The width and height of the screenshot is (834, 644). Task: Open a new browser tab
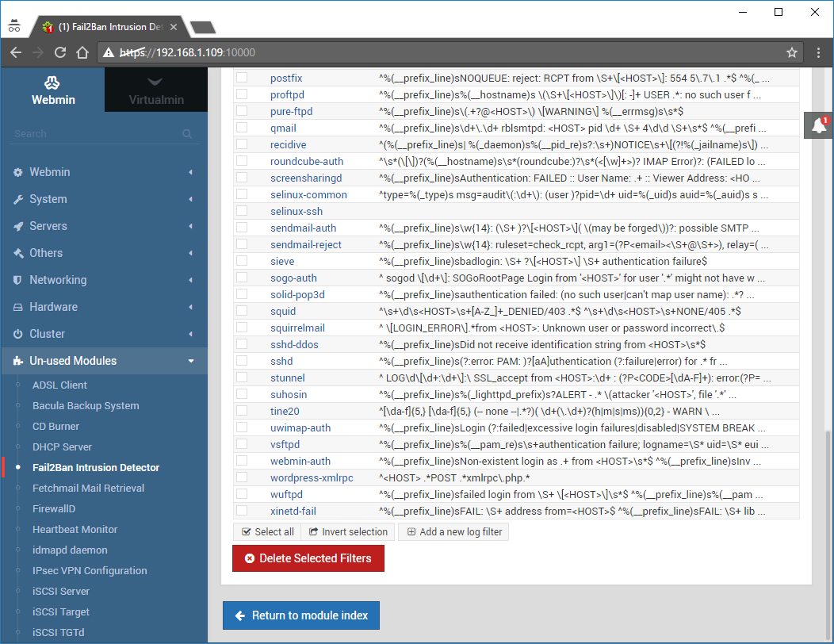[x=203, y=27]
